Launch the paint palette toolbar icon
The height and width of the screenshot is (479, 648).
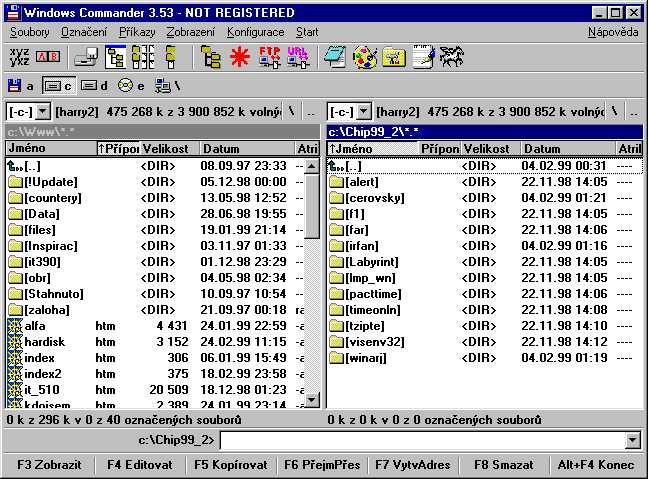365,57
